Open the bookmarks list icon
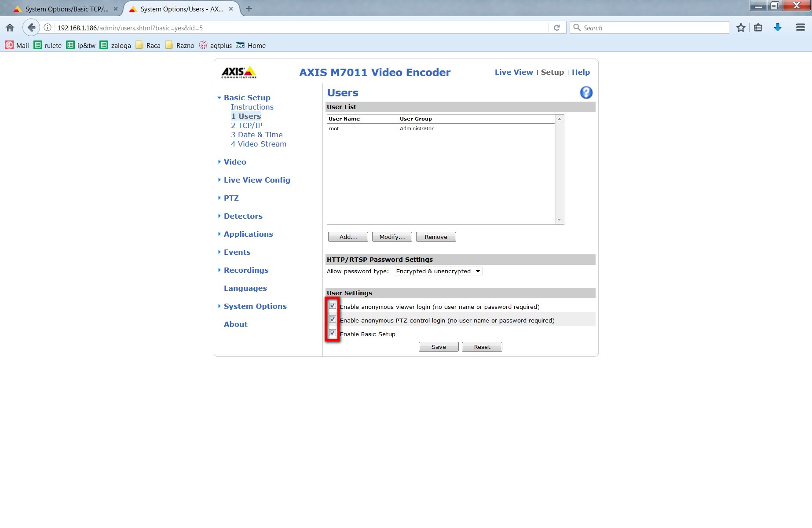812x528 pixels. tap(758, 28)
